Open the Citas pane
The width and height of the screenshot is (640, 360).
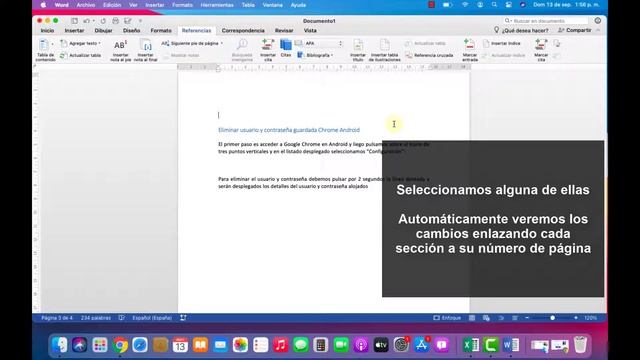point(286,48)
